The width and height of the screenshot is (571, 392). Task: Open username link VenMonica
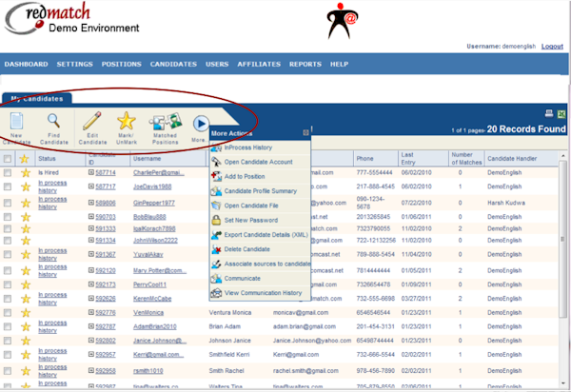(x=148, y=313)
